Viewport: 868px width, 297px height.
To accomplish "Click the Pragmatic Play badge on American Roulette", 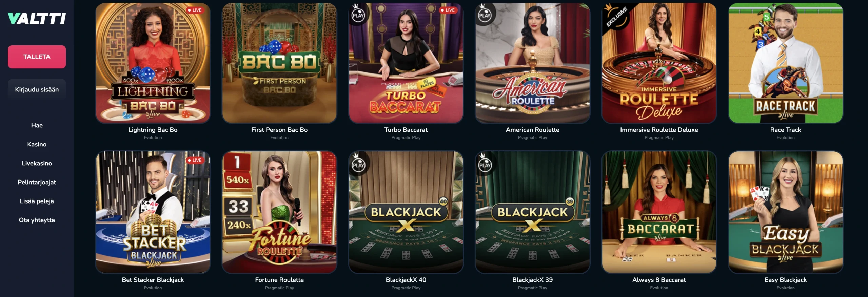I will tap(485, 15).
